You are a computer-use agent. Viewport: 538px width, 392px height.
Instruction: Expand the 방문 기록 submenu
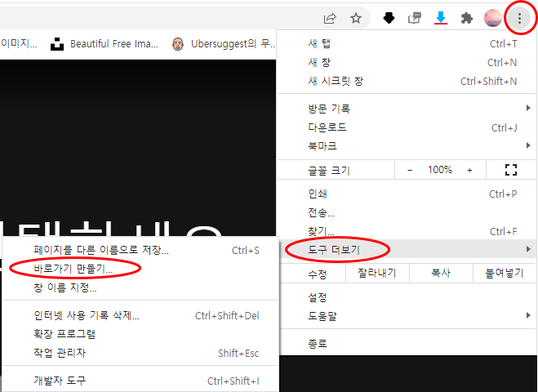tap(407, 109)
